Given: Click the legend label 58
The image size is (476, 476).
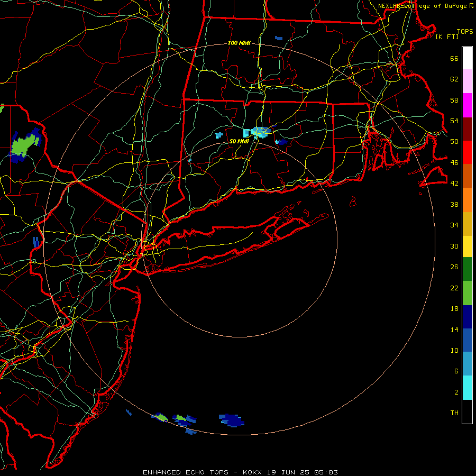Looking at the screenshot, I should pyautogui.click(x=454, y=100).
